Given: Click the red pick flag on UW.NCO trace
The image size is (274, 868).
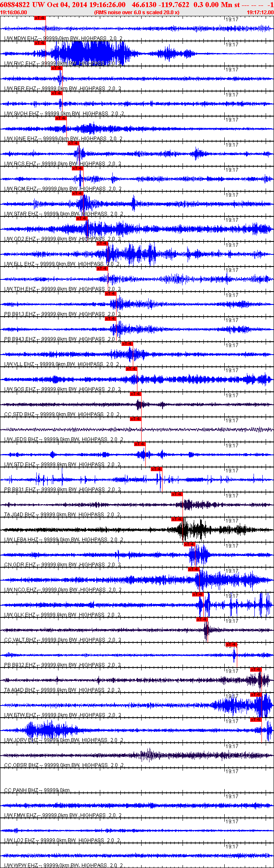Looking at the screenshot, I should click(194, 569).
